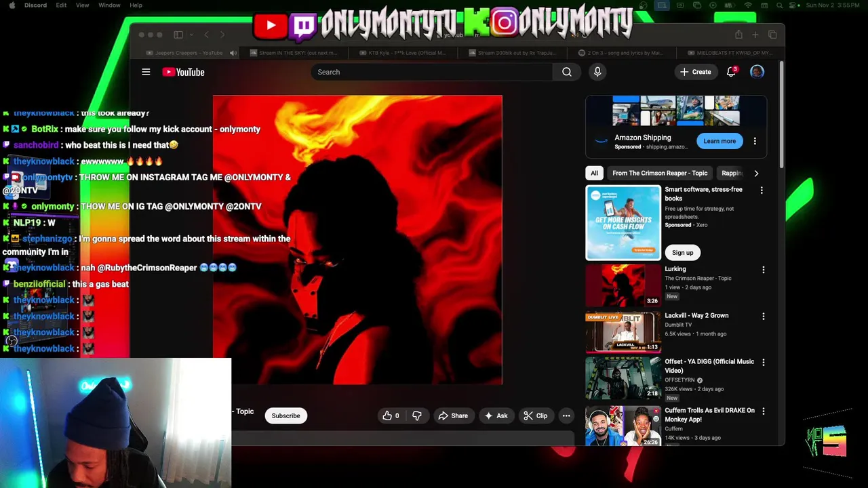Screen dimensions: 868x488
Task: Click the video player artwork
Action: (357, 240)
